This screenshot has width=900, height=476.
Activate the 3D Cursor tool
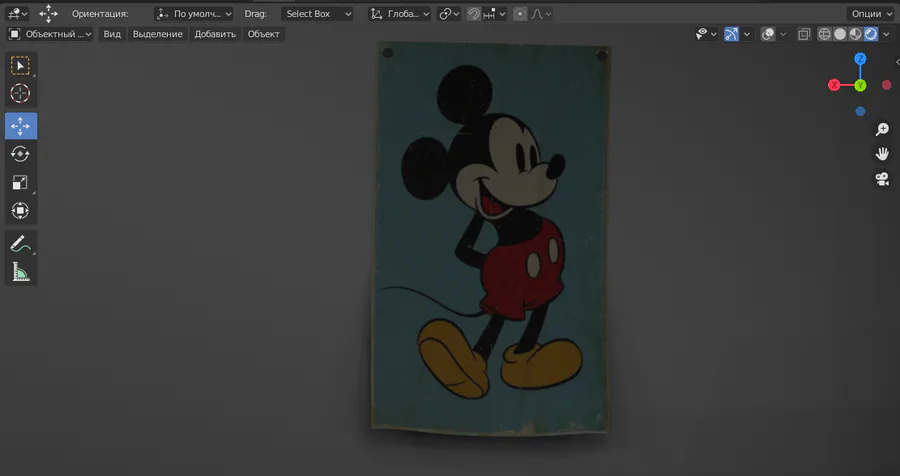(21, 93)
